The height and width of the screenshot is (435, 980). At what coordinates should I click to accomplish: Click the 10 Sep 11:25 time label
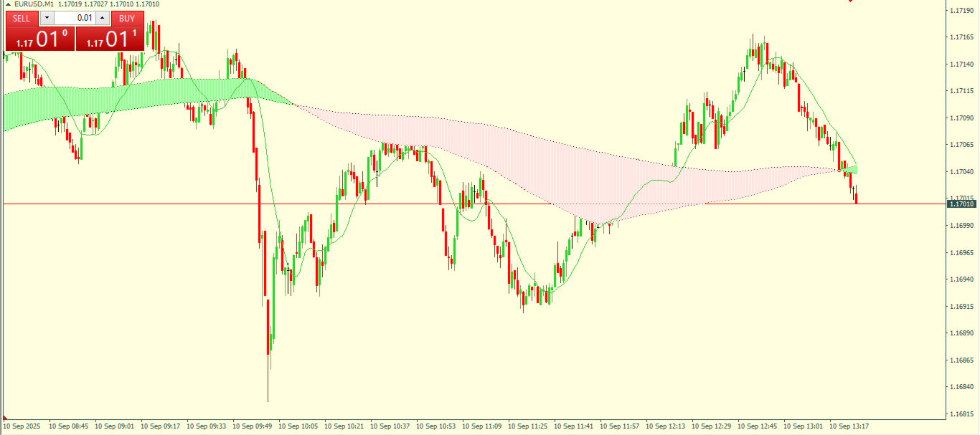[528, 426]
